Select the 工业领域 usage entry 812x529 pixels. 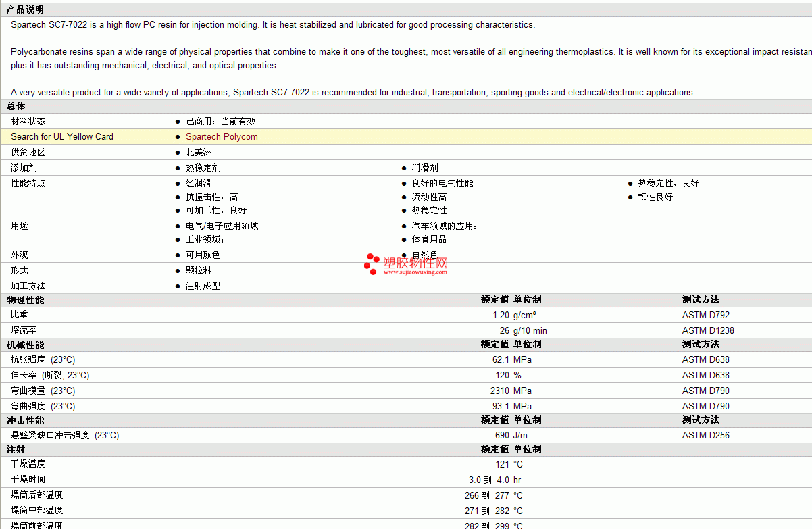pyautogui.click(x=205, y=239)
